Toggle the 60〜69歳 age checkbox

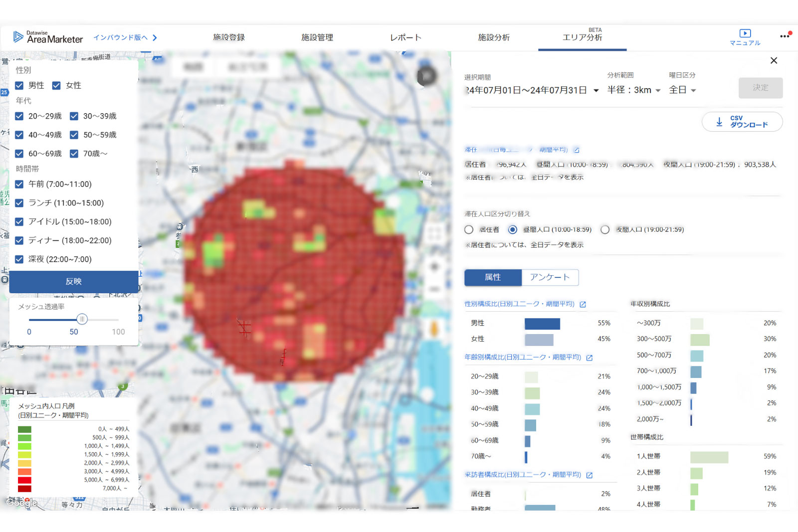pos(19,154)
